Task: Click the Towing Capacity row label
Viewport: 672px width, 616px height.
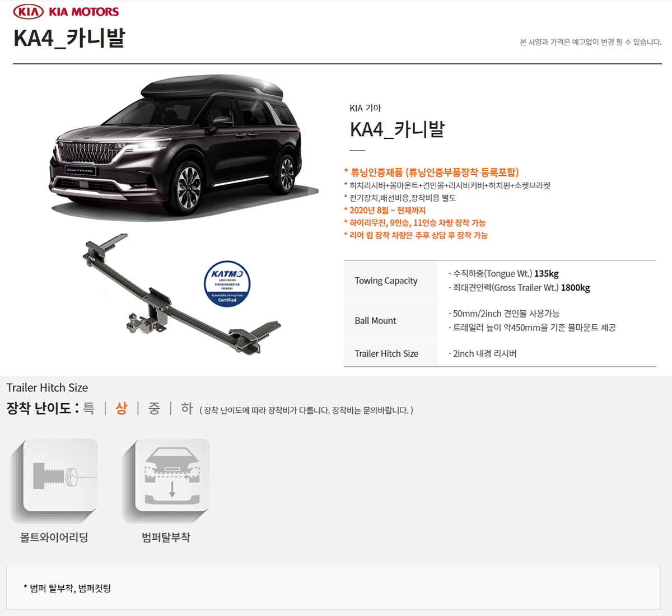Action: click(386, 281)
